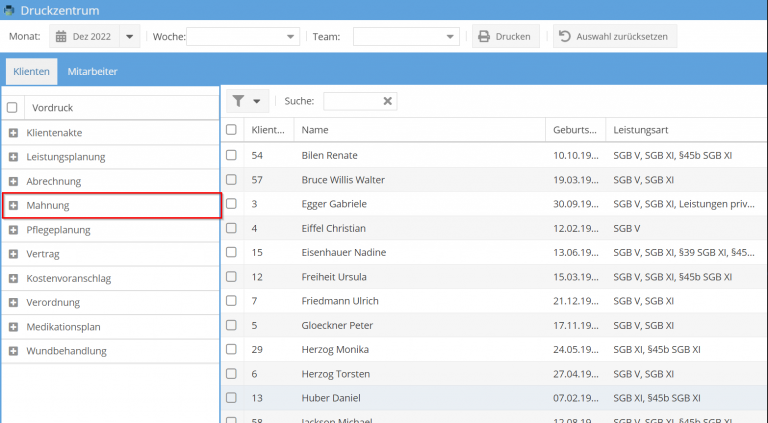Click the calendar icon next to Monat
The width and height of the screenshot is (768, 423).
60,37
